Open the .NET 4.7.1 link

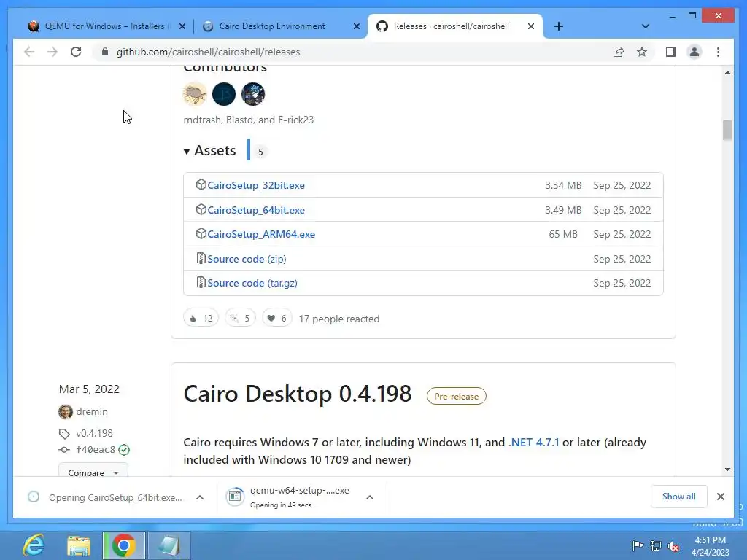(x=533, y=443)
